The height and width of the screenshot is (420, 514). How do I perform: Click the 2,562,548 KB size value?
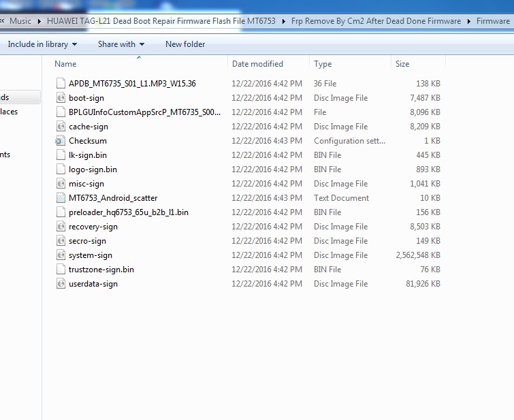(x=418, y=255)
